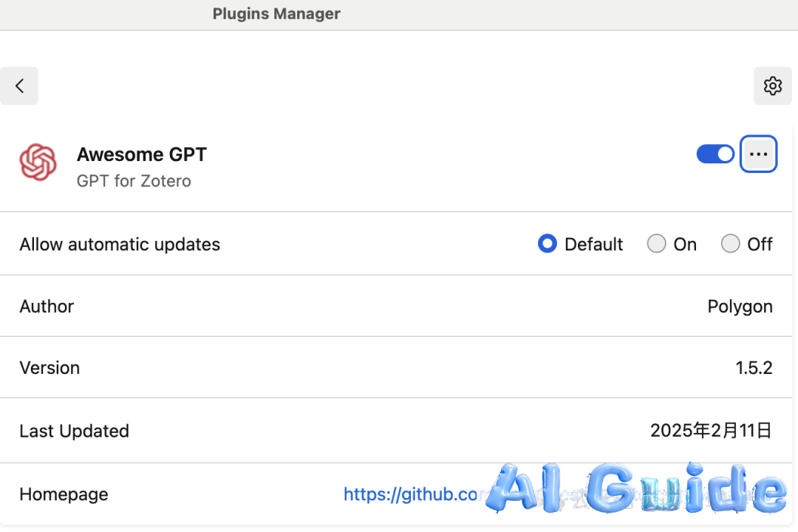This screenshot has height=532, width=798.
Task: Select the Default automatic updates radio
Action: coord(547,243)
